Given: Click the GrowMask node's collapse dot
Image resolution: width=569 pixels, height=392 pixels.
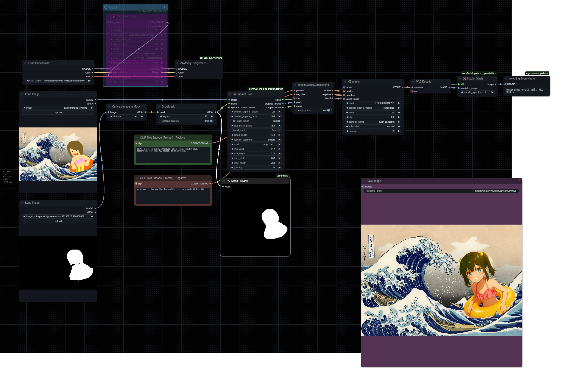Looking at the screenshot, I should (x=159, y=107).
